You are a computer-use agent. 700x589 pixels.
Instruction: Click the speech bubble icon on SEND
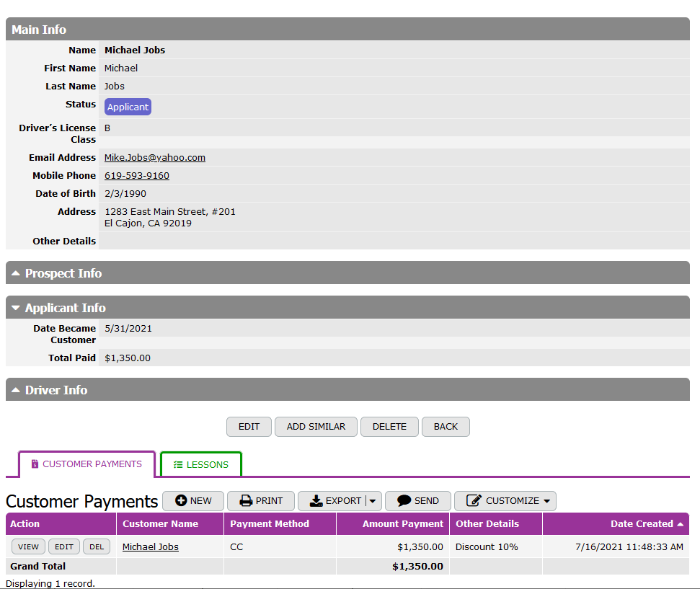(x=404, y=501)
